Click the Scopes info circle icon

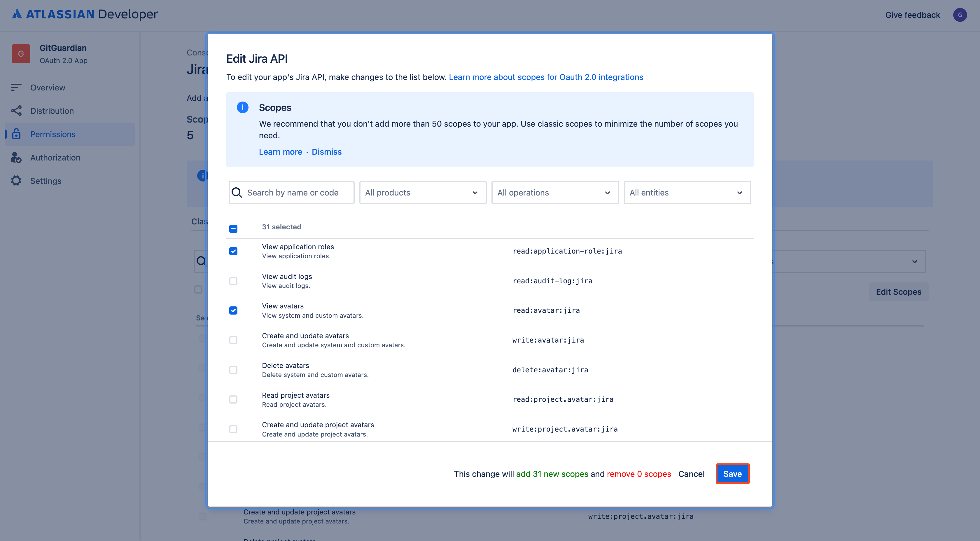[x=242, y=108]
